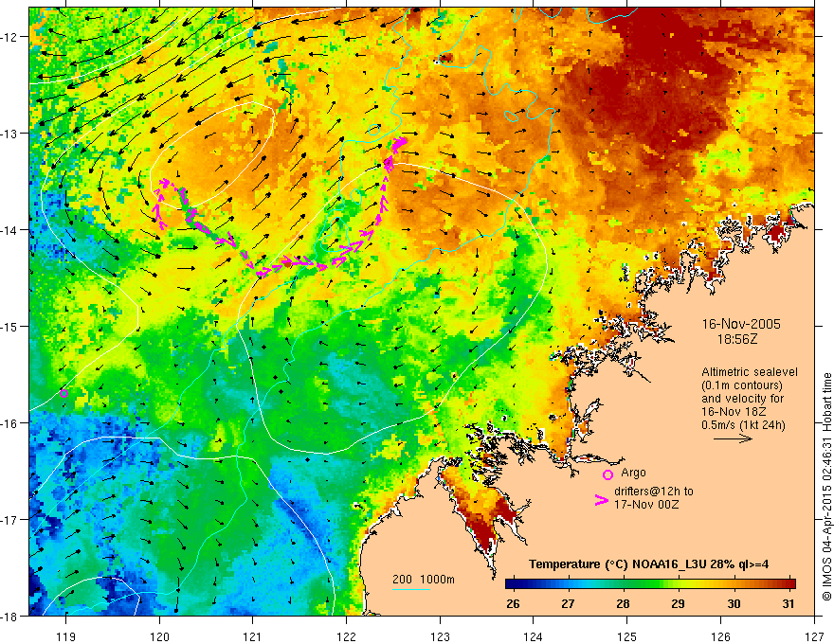Click the 0.5m/s velocity scale arrow

point(733,438)
